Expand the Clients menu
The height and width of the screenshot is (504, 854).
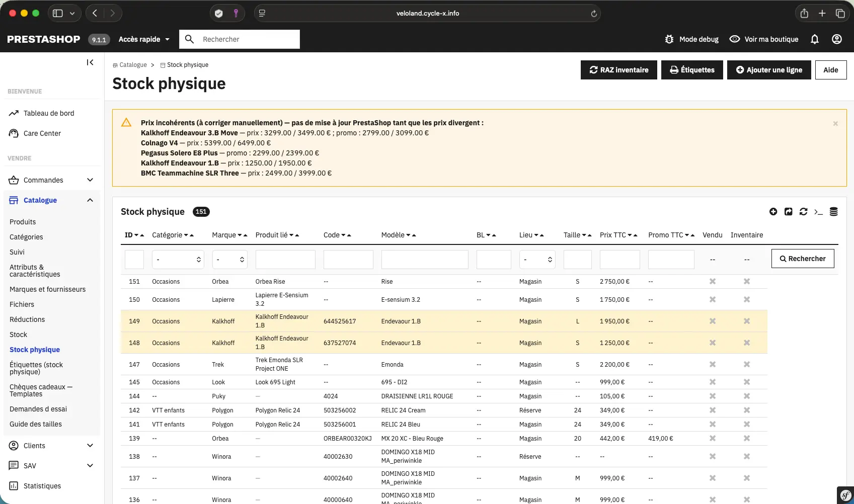point(90,446)
